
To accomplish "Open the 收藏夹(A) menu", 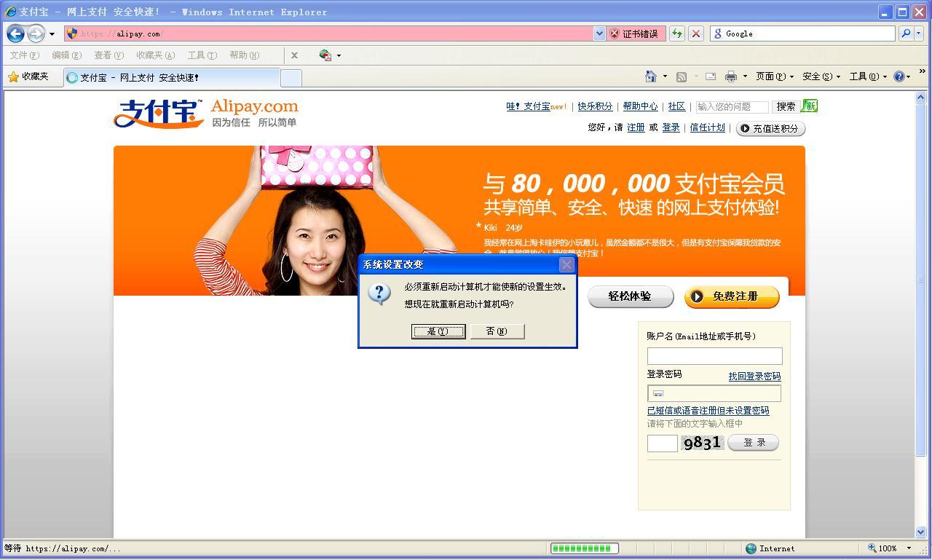I will [x=155, y=55].
